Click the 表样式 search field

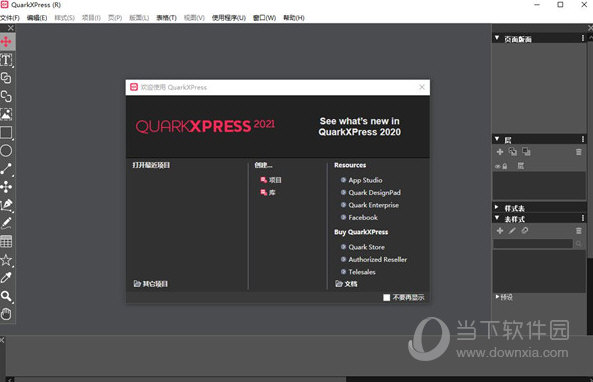coord(533,244)
